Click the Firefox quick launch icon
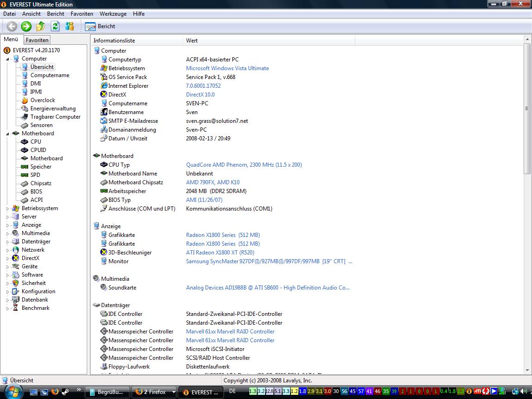Screen dimensions: 532x399 click(54, 392)
